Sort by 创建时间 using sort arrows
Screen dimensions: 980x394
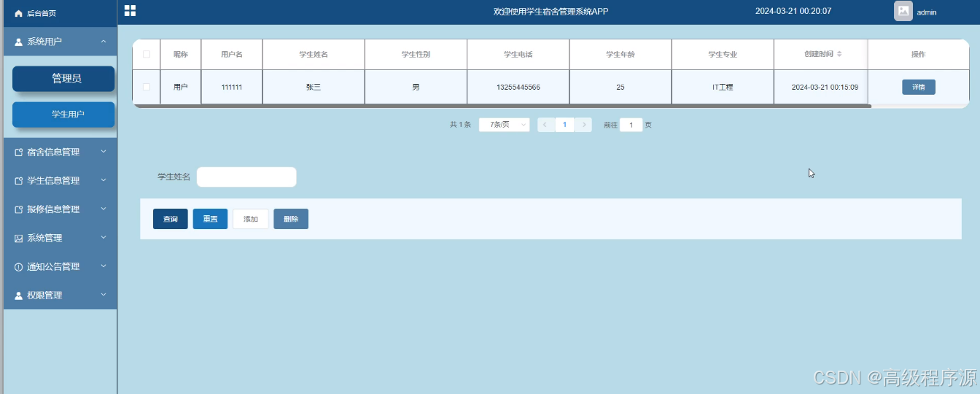point(839,54)
